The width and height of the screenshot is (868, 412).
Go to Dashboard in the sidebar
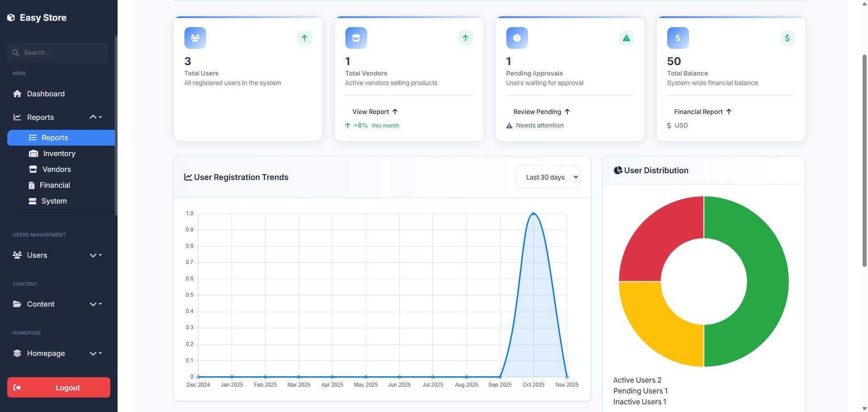click(x=46, y=94)
